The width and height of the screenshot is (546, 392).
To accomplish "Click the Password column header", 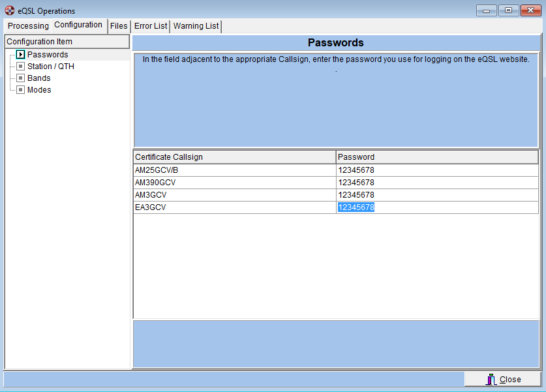I will click(436, 157).
